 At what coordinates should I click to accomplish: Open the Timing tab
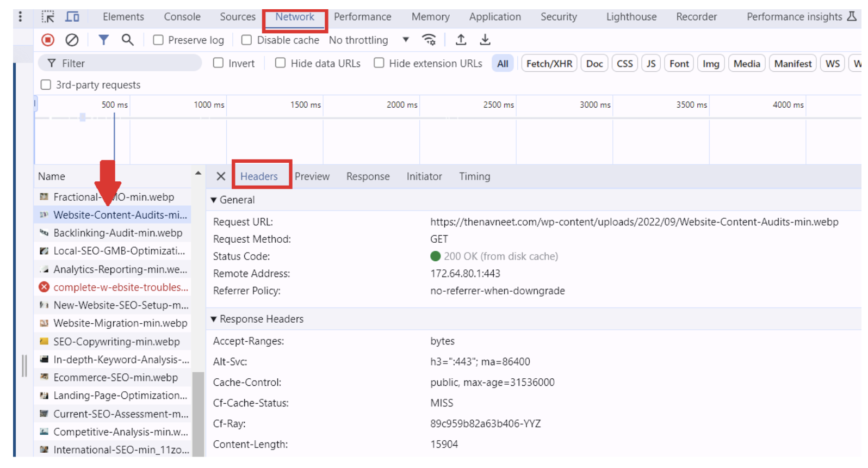click(474, 176)
